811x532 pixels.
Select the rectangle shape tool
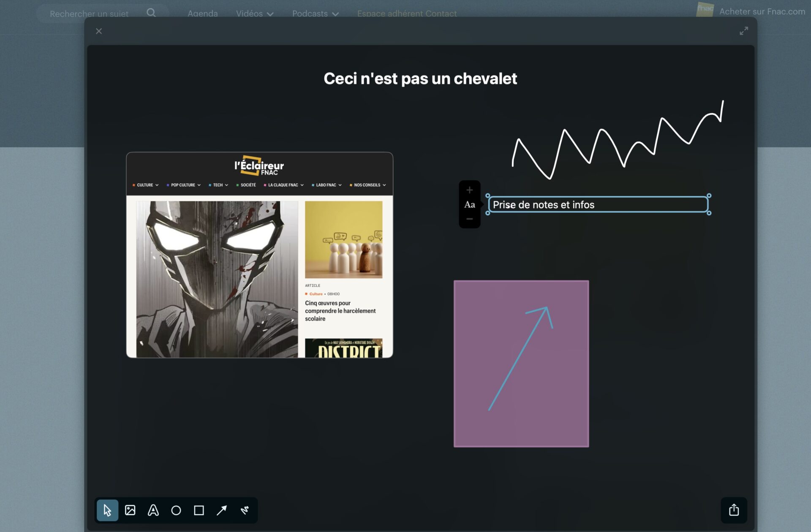click(x=199, y=510)
